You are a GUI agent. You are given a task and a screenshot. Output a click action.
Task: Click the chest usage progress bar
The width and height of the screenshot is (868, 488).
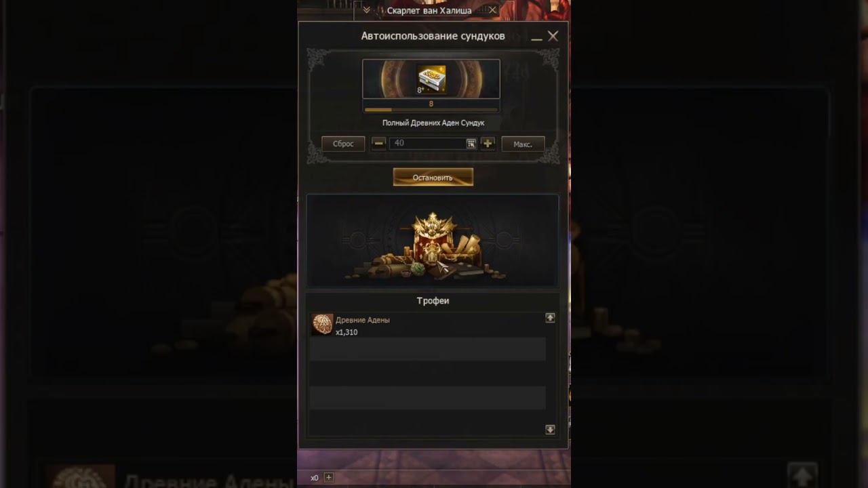click(x=431, y=110)
